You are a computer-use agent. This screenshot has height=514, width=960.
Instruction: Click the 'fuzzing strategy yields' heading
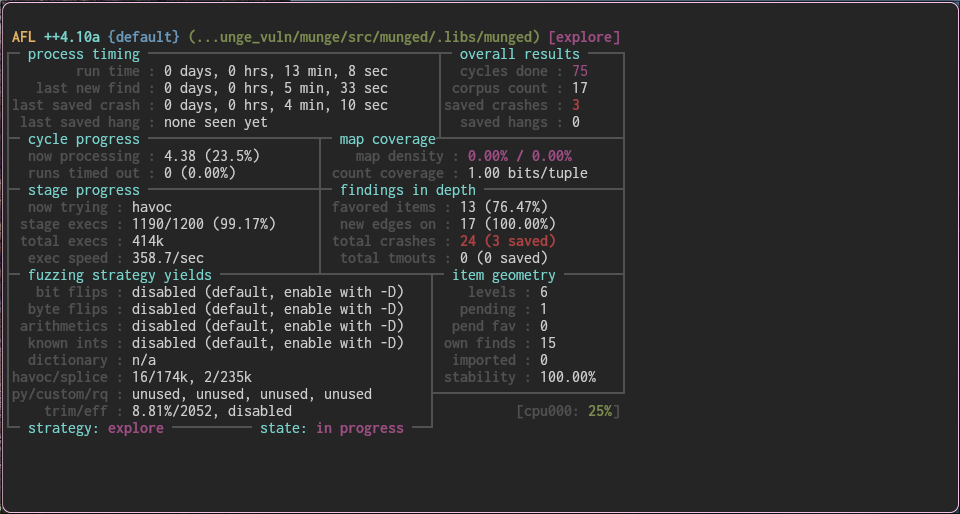(x=120, y=275)
